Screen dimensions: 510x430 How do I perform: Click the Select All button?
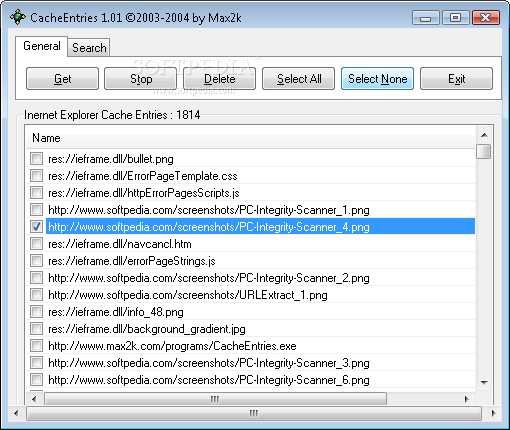pos(298,79)
